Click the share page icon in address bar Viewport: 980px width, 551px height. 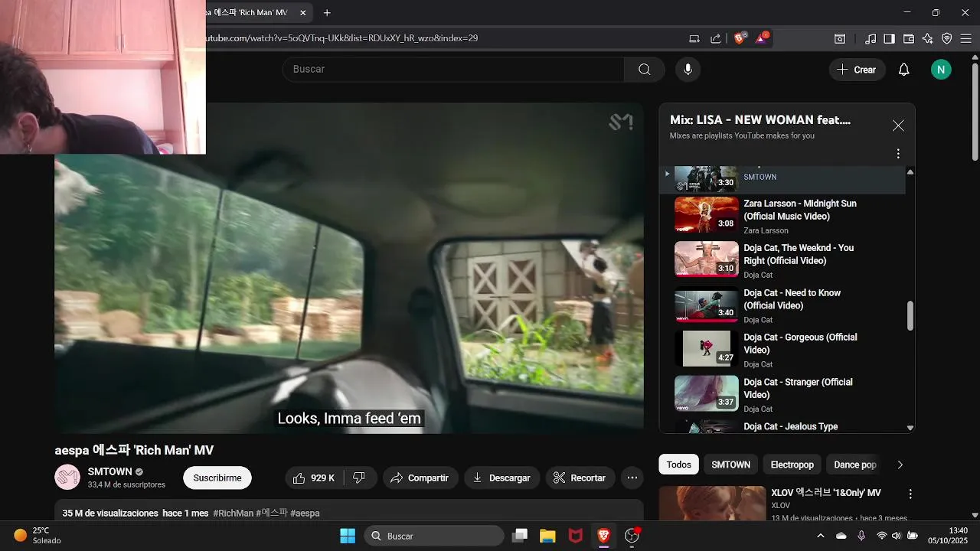(x=716, y=38)
